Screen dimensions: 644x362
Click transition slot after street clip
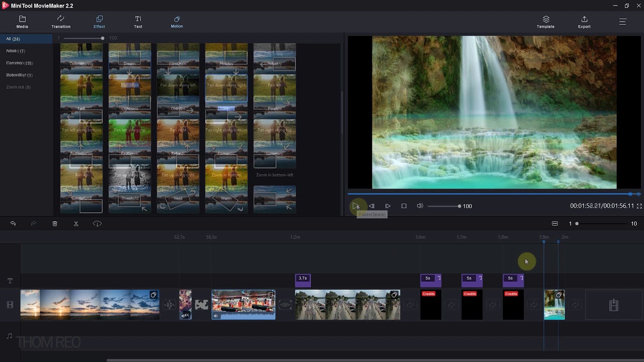tap(410, 305)
